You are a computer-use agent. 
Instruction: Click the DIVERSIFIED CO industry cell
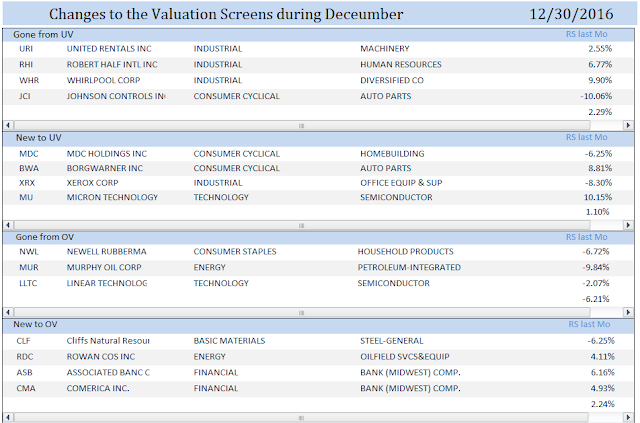click(392, 80)
